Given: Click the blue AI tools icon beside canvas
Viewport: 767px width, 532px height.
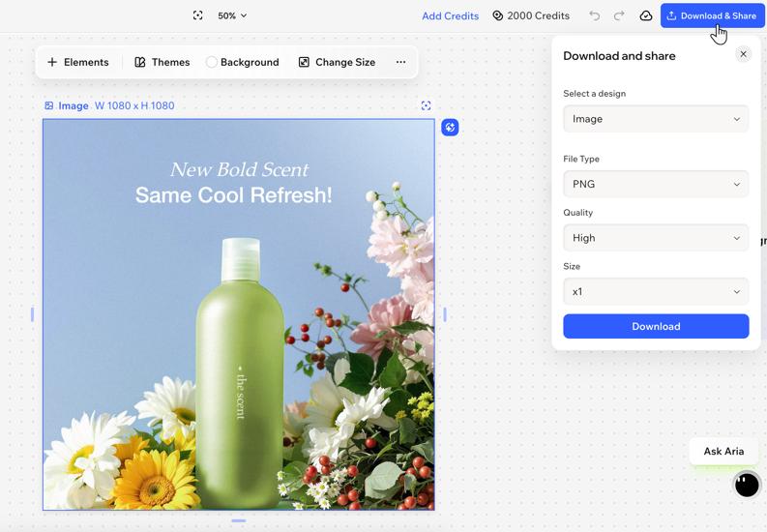Looking at the screenshot, I should tap(450, 128).
